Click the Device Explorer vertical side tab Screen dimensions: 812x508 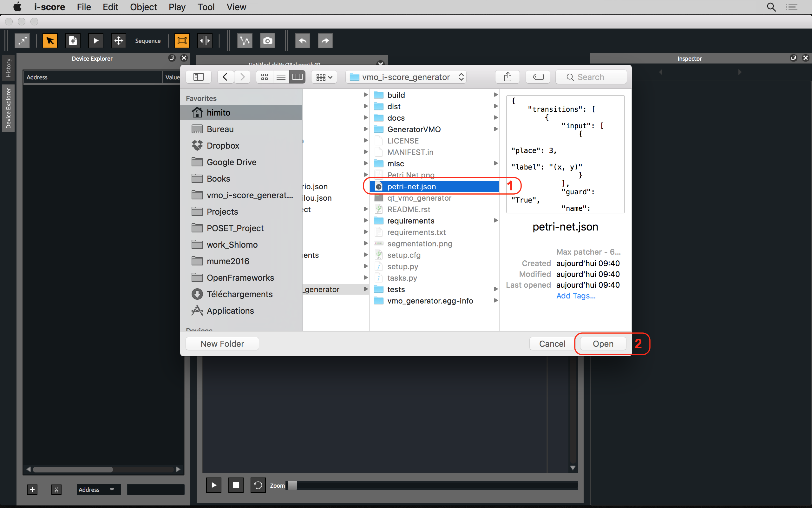pos(8,109)
